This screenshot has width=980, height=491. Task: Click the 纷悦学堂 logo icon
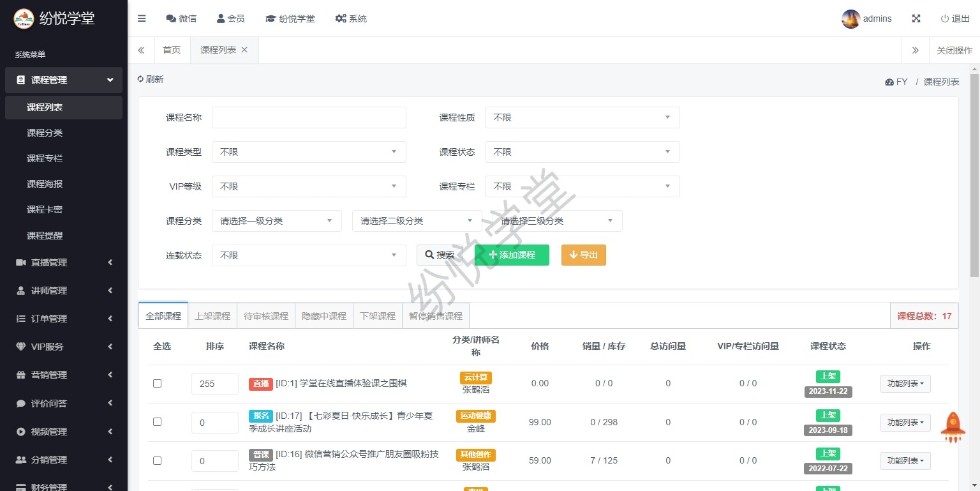[24, 19]
